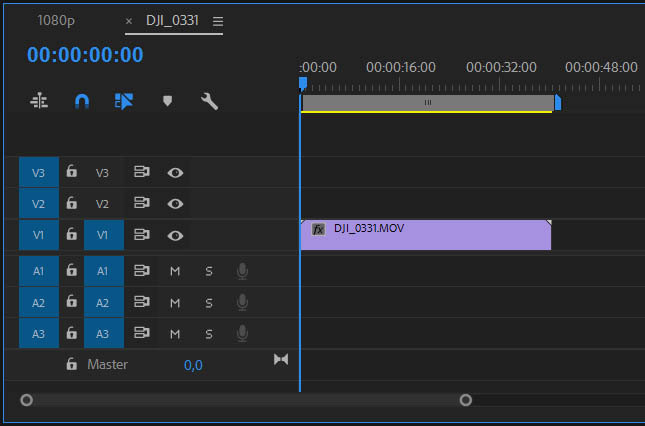Toggle A1 track targeting
Image resolution: width=645 pixels, height=426 pixels.
104,271
